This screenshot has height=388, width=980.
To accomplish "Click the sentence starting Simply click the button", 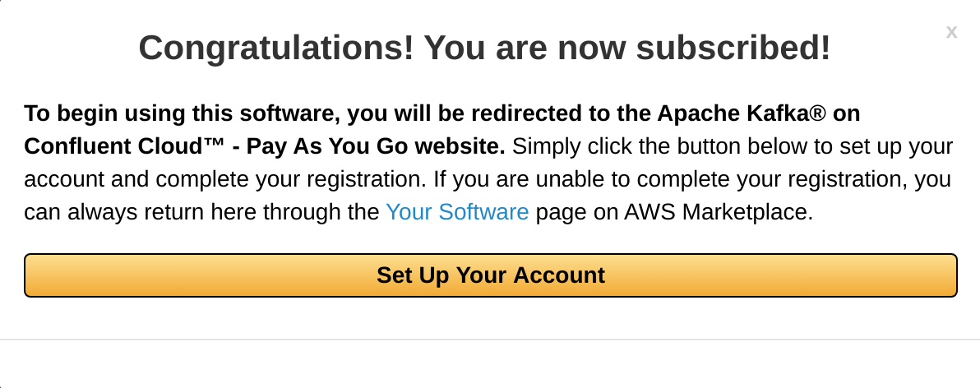I will pyautogui.click(x=733, y=146).
